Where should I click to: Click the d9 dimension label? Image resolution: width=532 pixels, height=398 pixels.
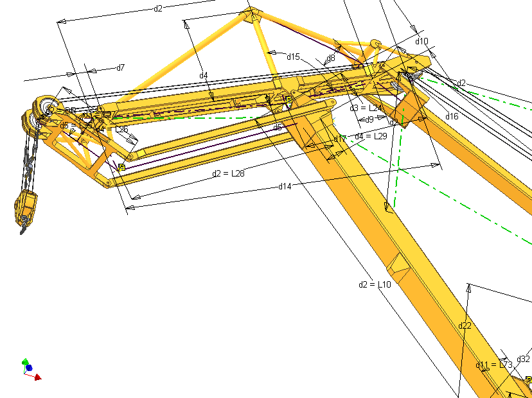pyautogui.click(x=369, y=119)
